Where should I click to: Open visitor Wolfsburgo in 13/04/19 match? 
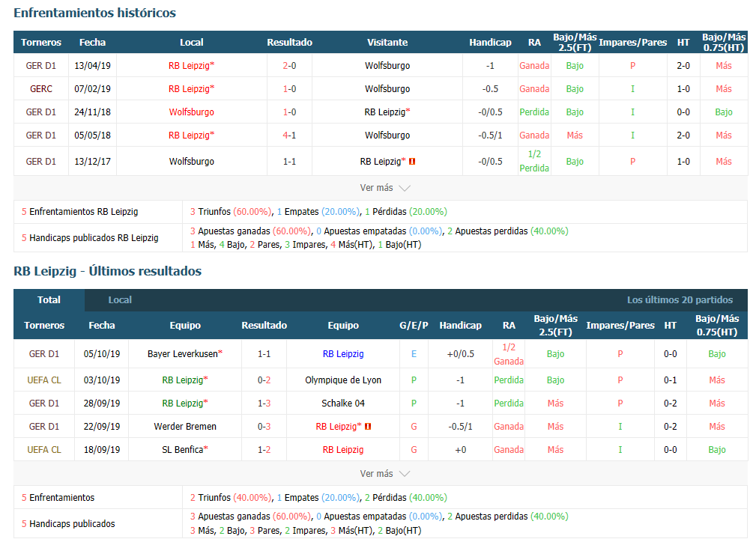[387, 66]
